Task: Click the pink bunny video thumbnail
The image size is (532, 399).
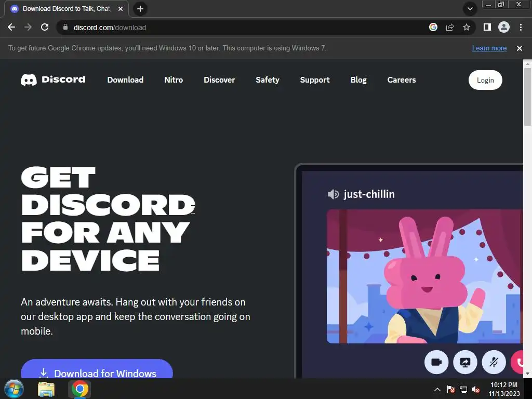Action: click(x=424, y=276)
